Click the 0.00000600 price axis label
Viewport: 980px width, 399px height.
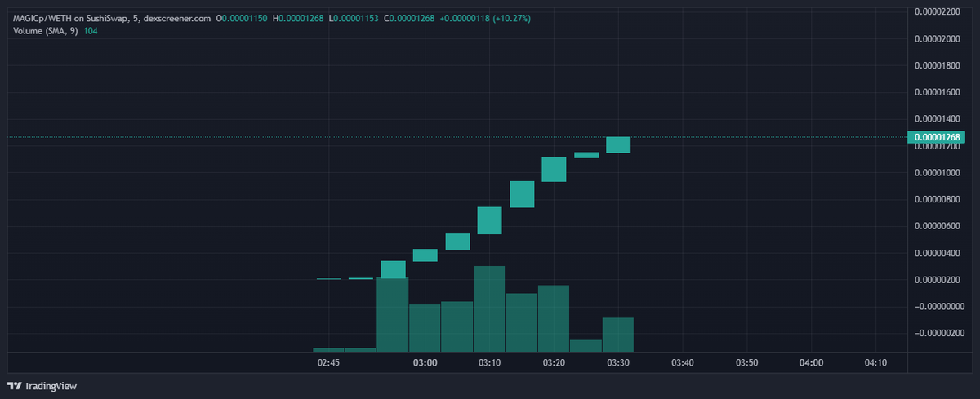[938, 226]
